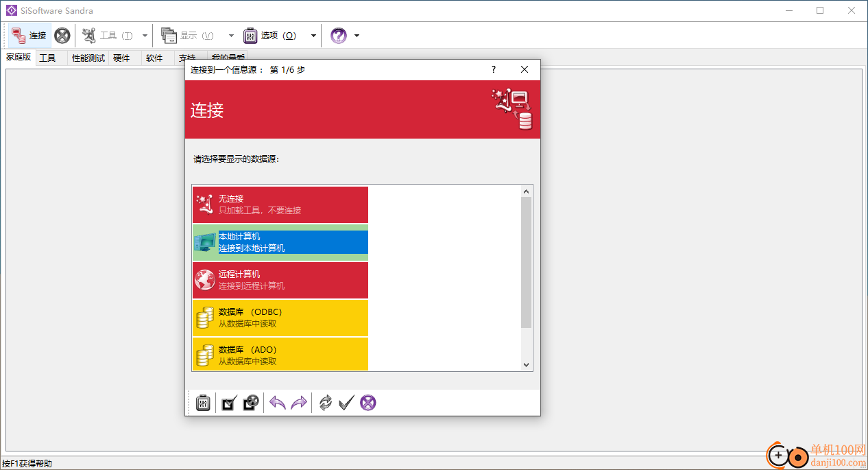Select the 本地计算机 data source
The width and height of the screenshot is (868, 470).
point(280,242)
